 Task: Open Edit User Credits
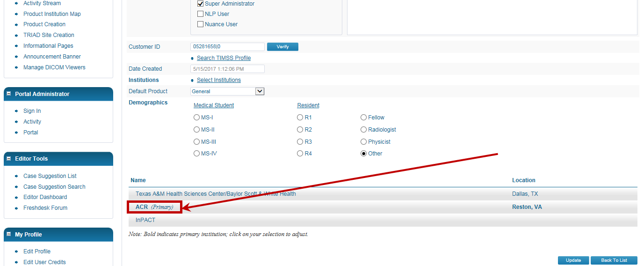(44, 262)
